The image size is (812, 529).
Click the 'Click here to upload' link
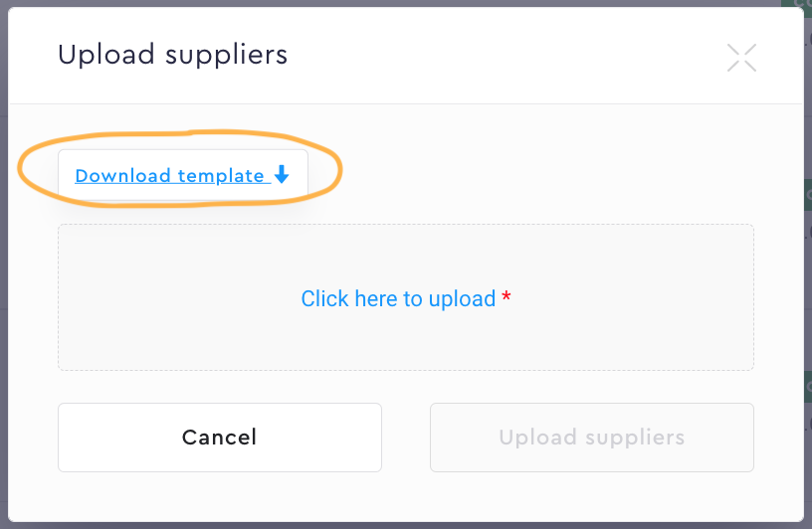pos(398,298)
